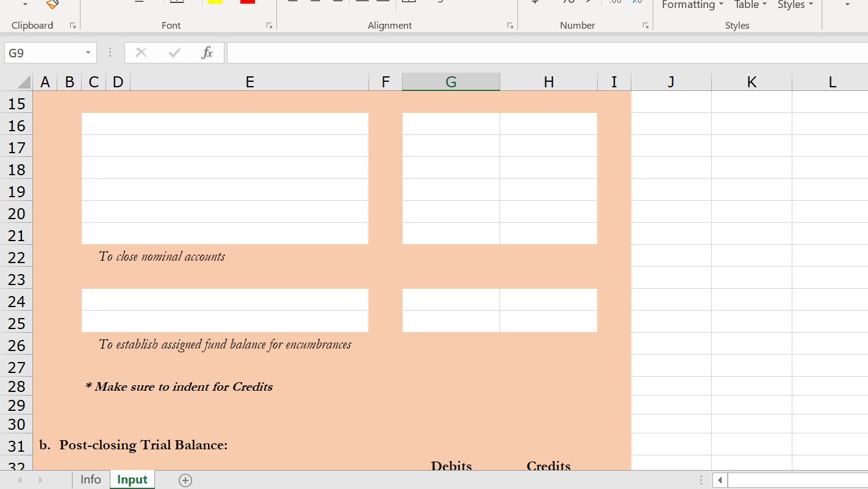Add a new sheet with the plus icon
The height and width of the screenshot is (489, 868).
click(185, 480)
